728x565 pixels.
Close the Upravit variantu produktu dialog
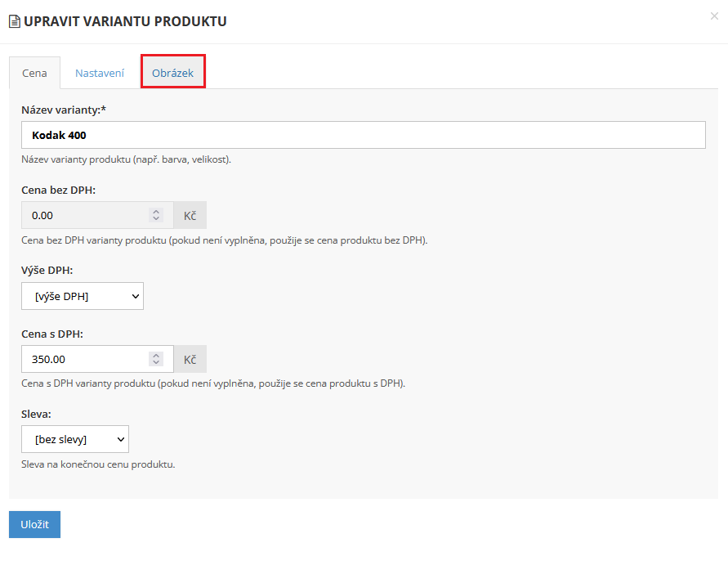tap(714, 16)
